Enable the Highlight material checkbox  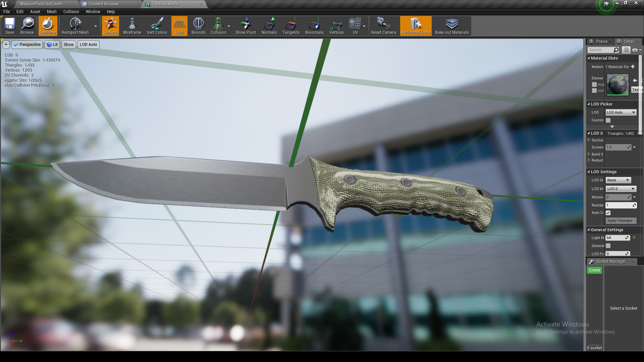pos(594,84)
